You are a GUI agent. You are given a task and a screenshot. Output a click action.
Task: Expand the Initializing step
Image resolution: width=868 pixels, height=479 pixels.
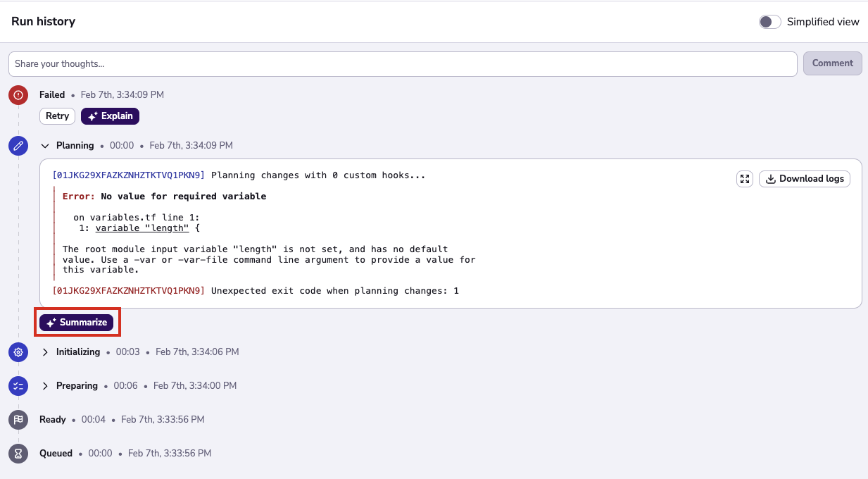click(x=45, y=352)
